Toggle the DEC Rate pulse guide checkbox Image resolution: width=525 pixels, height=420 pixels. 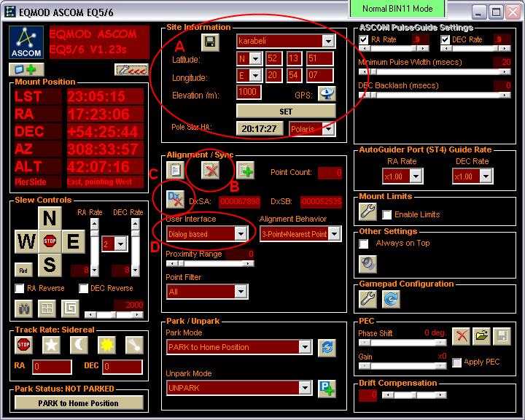click(x=445, y=39)
